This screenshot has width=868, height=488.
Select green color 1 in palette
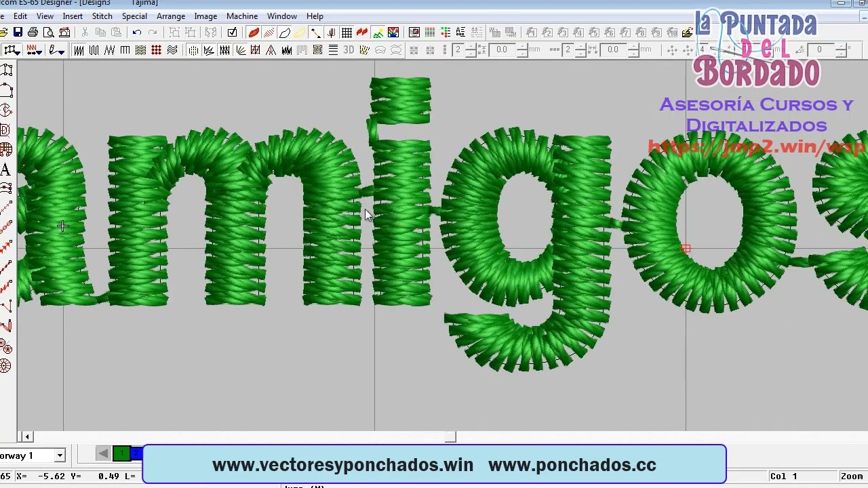(121, 453)
